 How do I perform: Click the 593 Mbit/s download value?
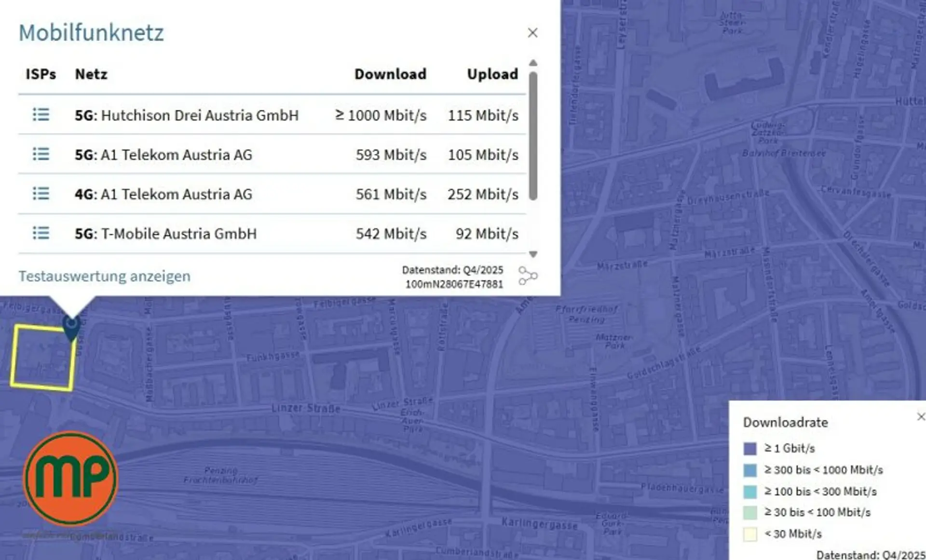391,155
